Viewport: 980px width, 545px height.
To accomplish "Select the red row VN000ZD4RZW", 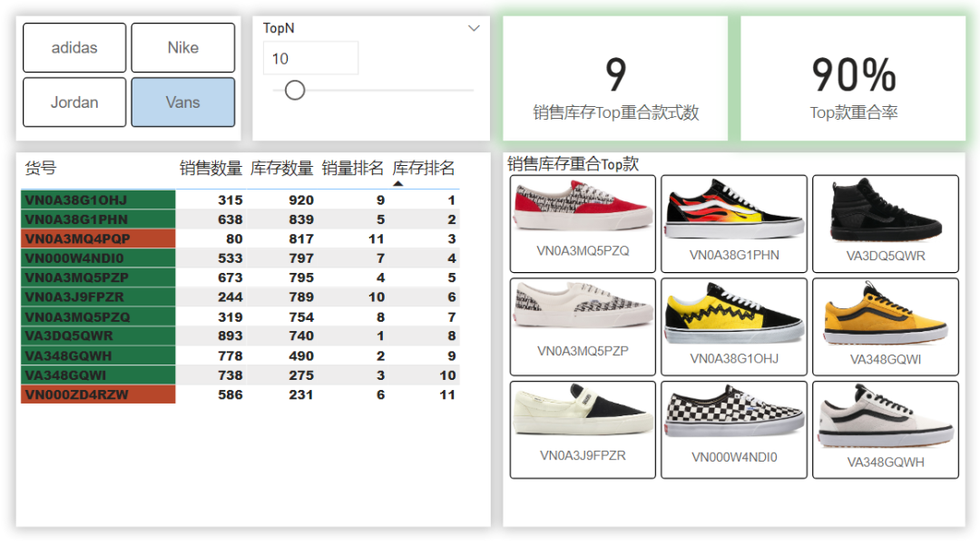I will pos(240,394).
